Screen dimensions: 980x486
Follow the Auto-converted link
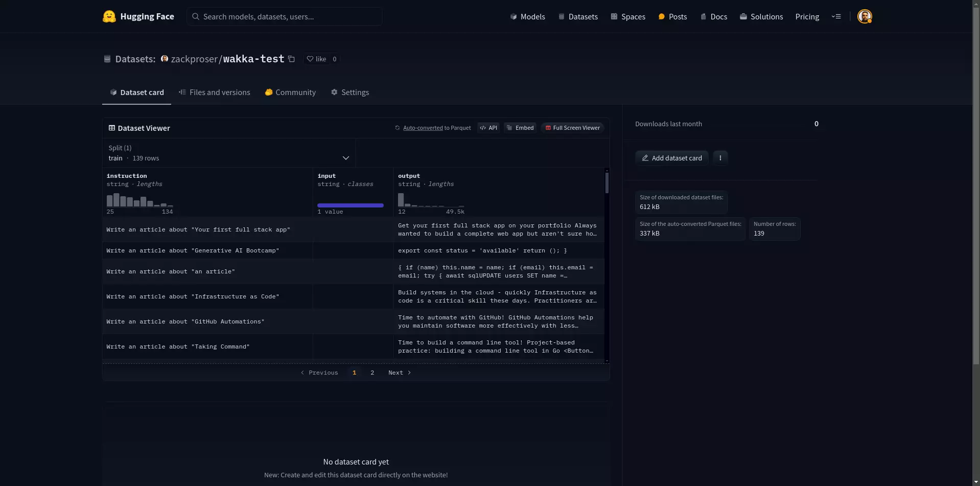423,128
